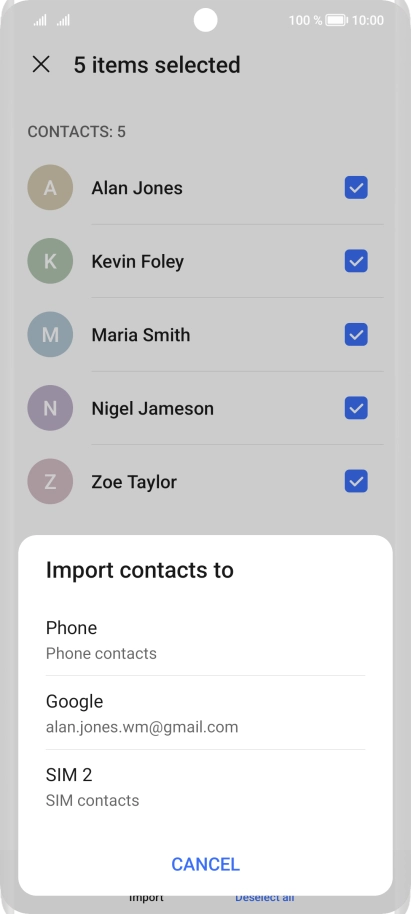411x914 pixels.
Task: Select Google account alan.jones.wm@gmail.com
Action: [x=205, y=713]
